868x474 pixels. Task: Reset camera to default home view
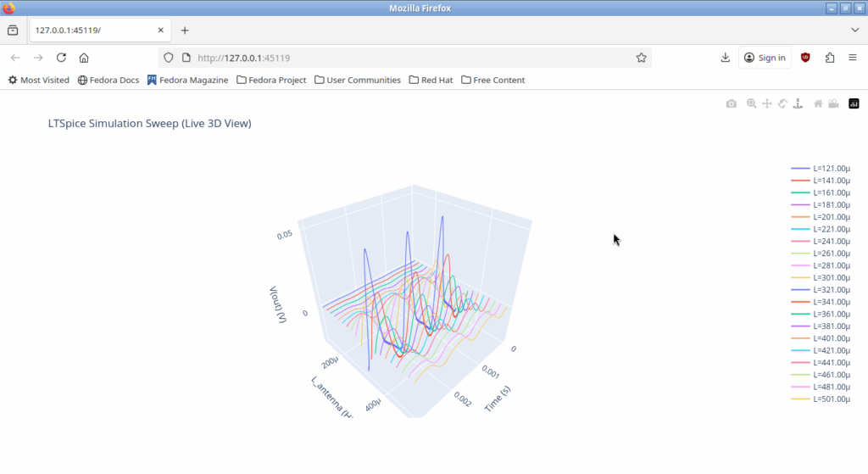(x=818, y=103)
